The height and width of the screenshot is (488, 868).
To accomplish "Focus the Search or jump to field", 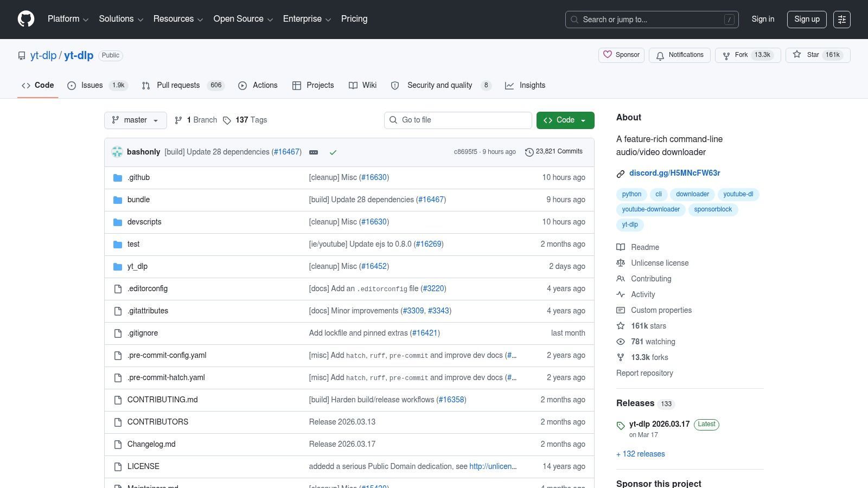I will [x=652, y=20].
